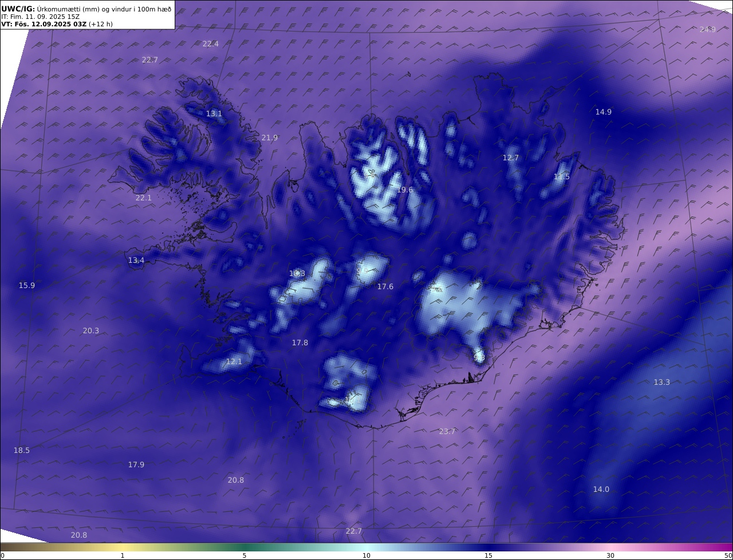Click the 19.6 value label
The image size is (733, 560).
405,190
